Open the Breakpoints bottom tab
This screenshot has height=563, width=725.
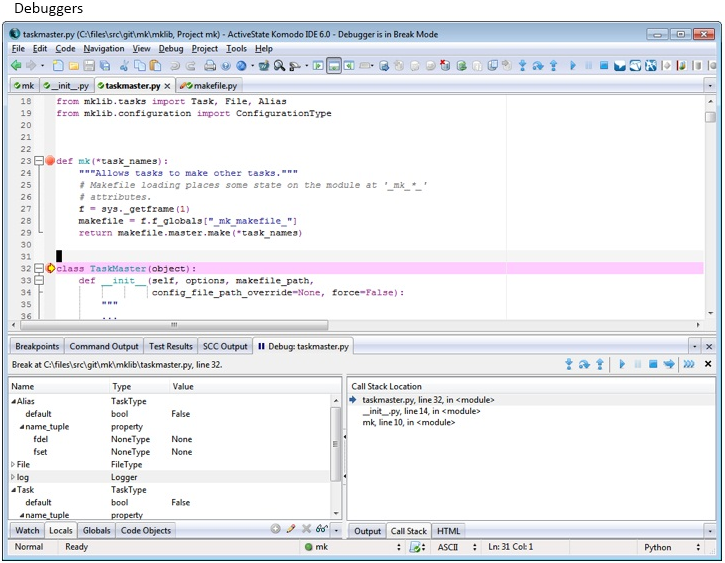click(x=37, y=346)
